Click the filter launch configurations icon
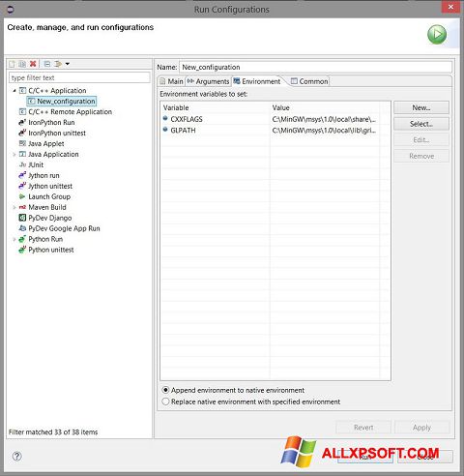The image size is (464, 476). click(x=58, y=64)
